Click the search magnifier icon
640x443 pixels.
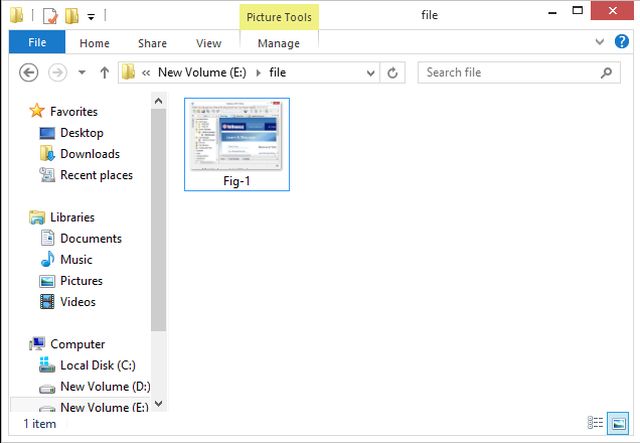(x=607, y=73)
